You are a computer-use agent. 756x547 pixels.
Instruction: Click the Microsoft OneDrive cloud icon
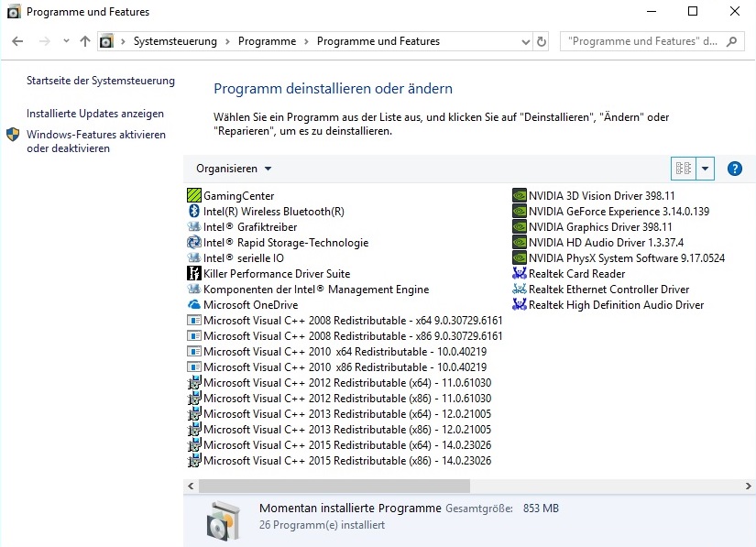coord(194,304)
